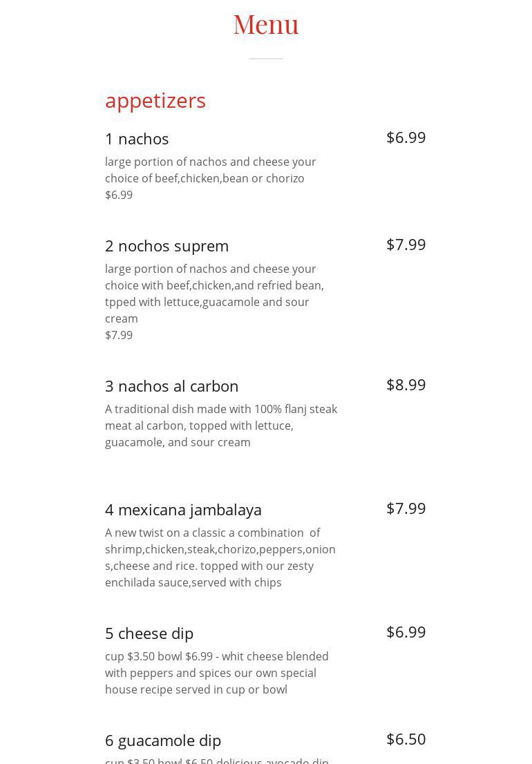532x764 pixels.
Task: Click the nachos large $6.99 price
Action: pos(406,137)
